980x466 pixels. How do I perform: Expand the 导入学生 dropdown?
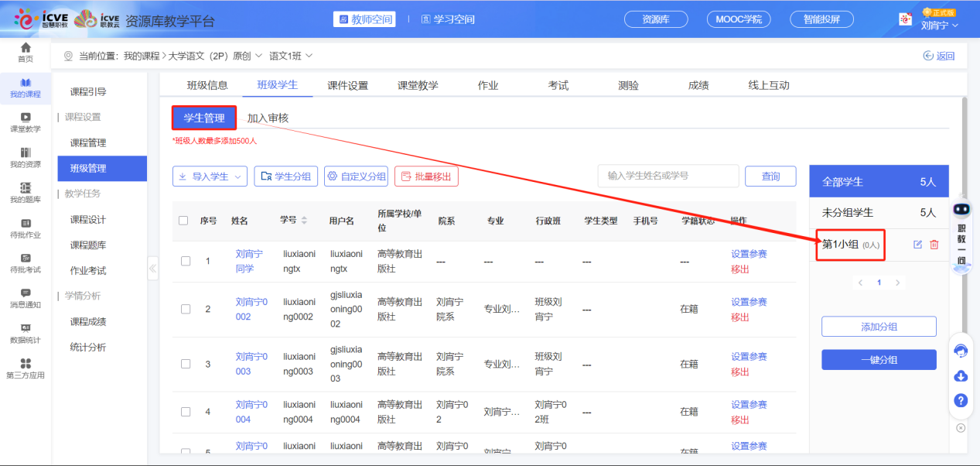[x=210, y=176]
